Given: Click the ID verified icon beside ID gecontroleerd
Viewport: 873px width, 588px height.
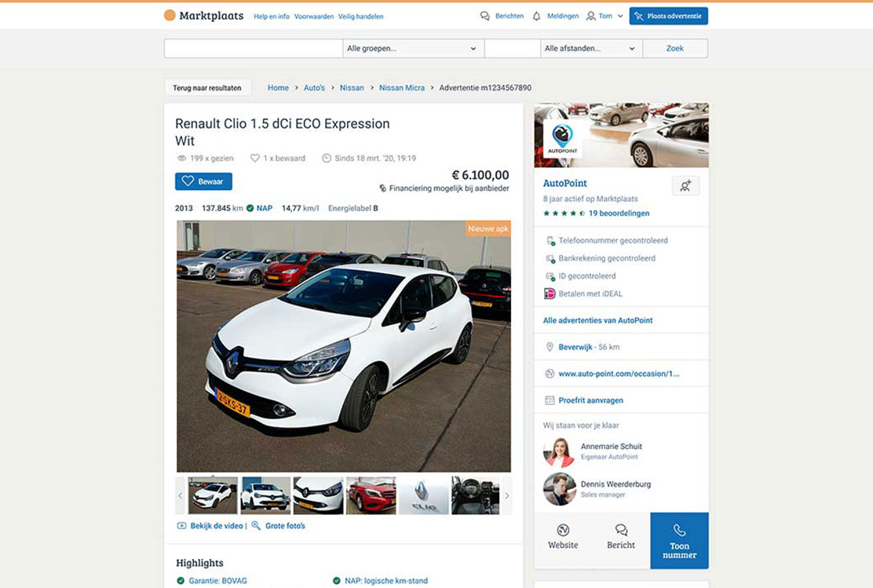Looking at the screenshot, I should point(550,276).
